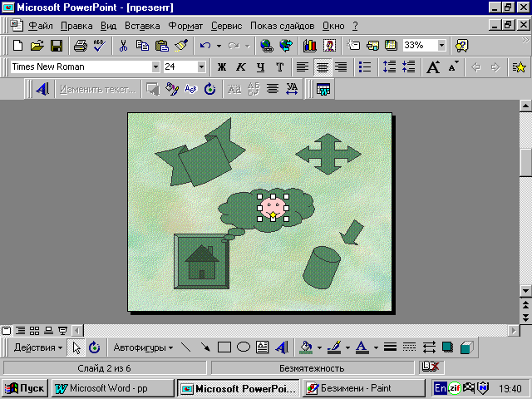Image resolution: width=532 pixels, height=399 pixels.
Task: Open the Office Assistant help icon
Action: point(462,45)
